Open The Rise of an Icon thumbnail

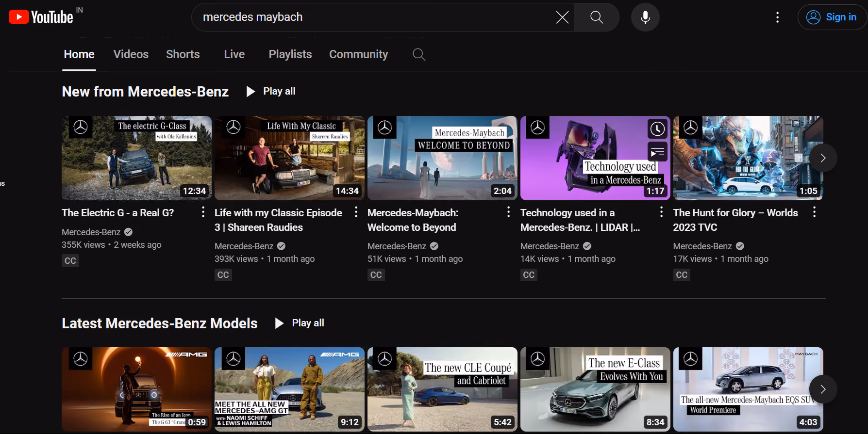(136, 389)
